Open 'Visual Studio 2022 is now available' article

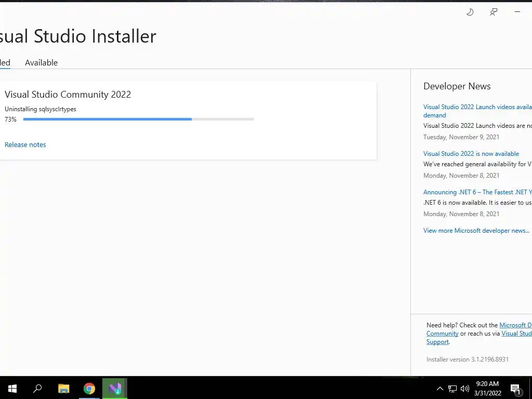471,154
